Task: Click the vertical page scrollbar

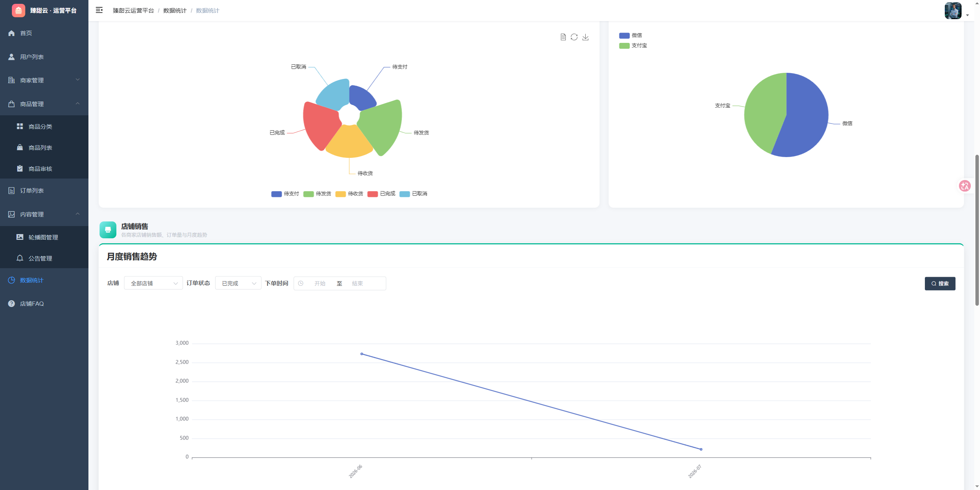Action: click(x=977, y=230)
